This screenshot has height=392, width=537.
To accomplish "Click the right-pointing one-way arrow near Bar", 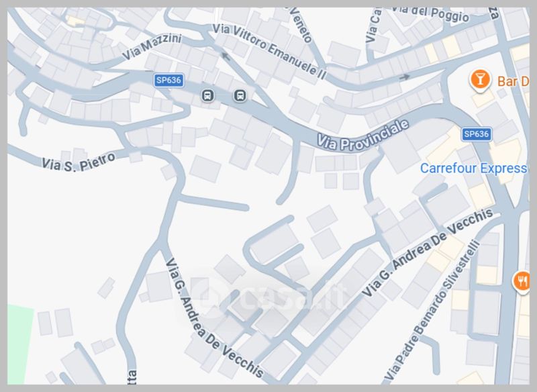I will click(x=405, y=77).
